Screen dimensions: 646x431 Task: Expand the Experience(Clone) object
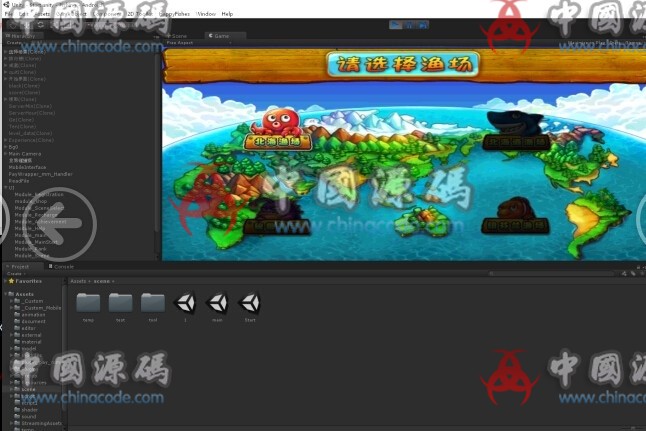[x=5, y=140]
